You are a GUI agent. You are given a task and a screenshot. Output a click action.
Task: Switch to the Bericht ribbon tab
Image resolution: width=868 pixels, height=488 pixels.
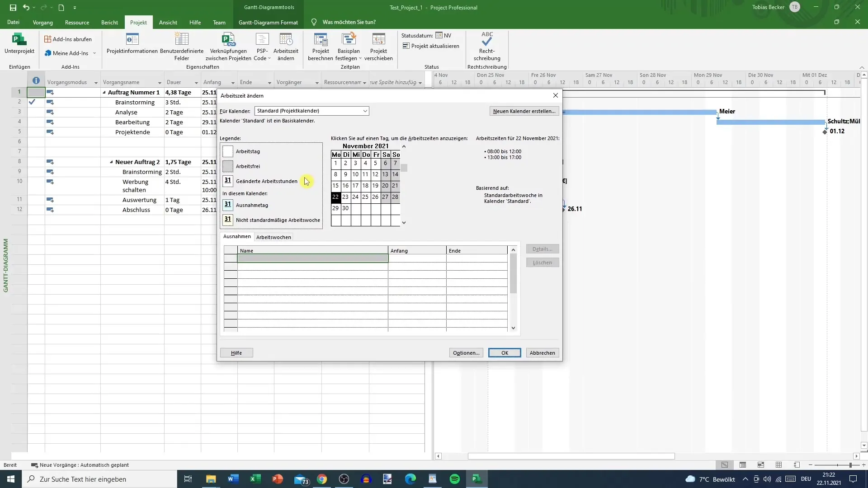[x=109, y=22]
